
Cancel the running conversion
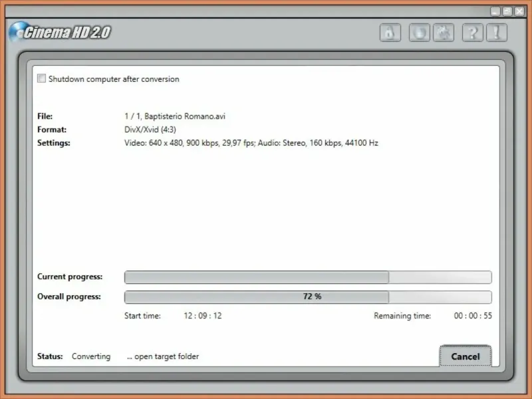pyautogui.click(x=465, y=356)
